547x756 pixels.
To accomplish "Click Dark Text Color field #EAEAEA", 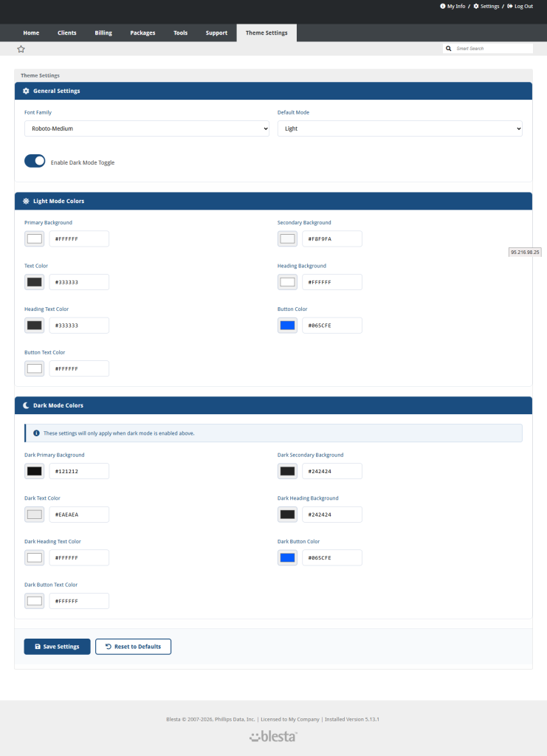I will point(79,515).
